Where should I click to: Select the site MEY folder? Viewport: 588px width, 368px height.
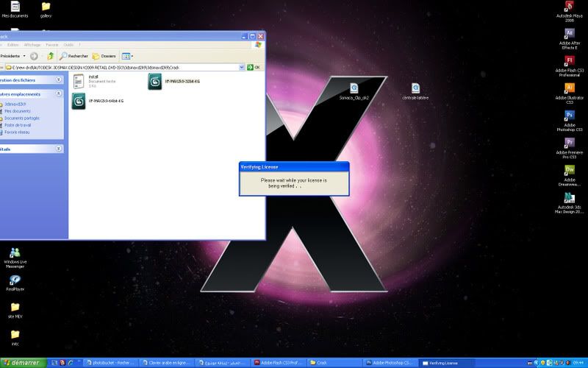click(15, 311)
